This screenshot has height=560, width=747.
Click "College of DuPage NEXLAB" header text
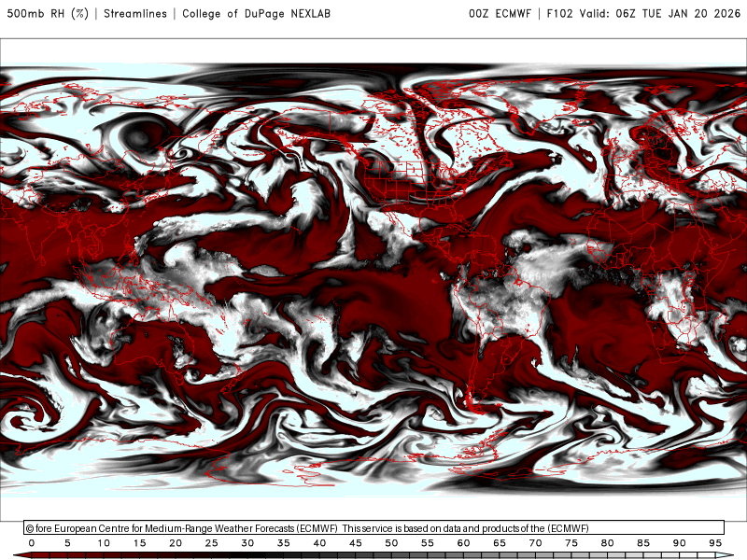click(x=256, y=13)
